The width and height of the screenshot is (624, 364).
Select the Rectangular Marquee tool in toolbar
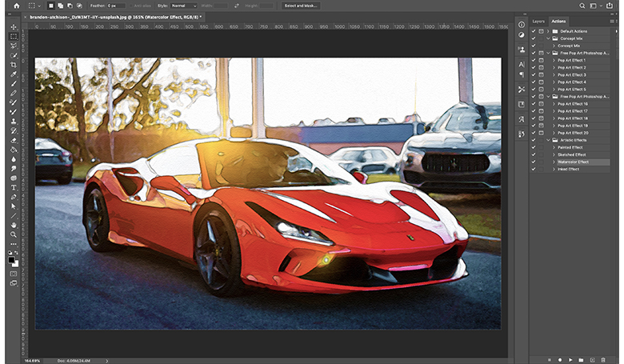click(14, 36)
